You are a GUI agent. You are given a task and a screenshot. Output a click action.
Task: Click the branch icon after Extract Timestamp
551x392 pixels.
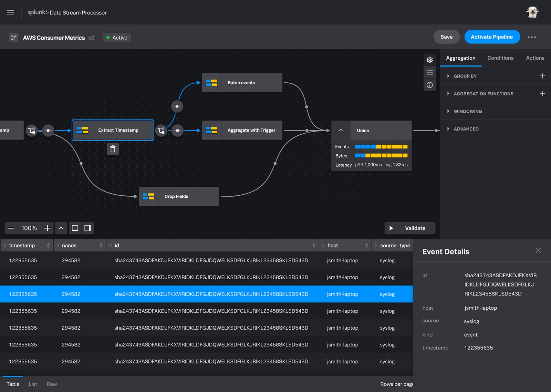[x=161, y=131]
